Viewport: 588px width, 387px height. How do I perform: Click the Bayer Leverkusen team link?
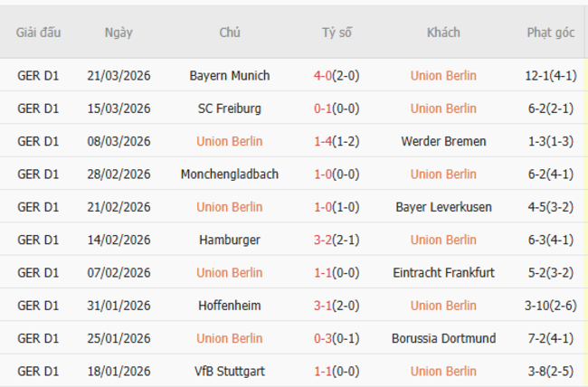click(x=443, y=207)
